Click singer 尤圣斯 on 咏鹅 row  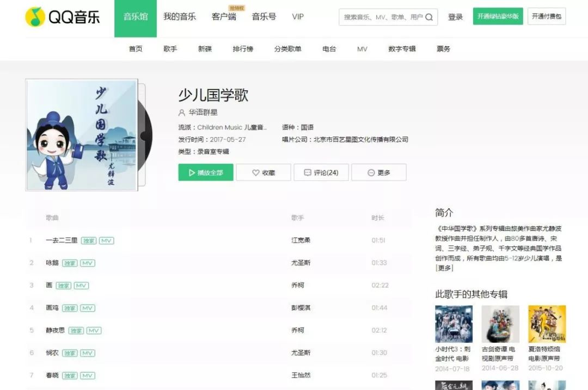point(301,263)
